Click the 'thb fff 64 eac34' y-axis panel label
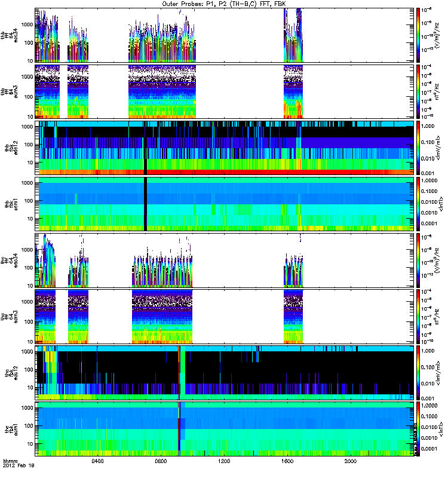This screenshot has height=478, width=448. (x=9, y=35)
